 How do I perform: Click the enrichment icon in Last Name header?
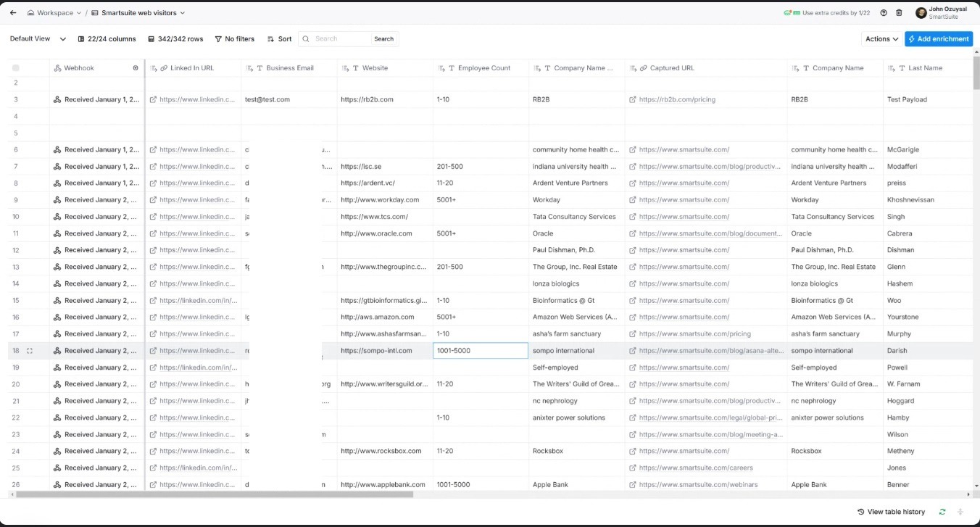891,68
